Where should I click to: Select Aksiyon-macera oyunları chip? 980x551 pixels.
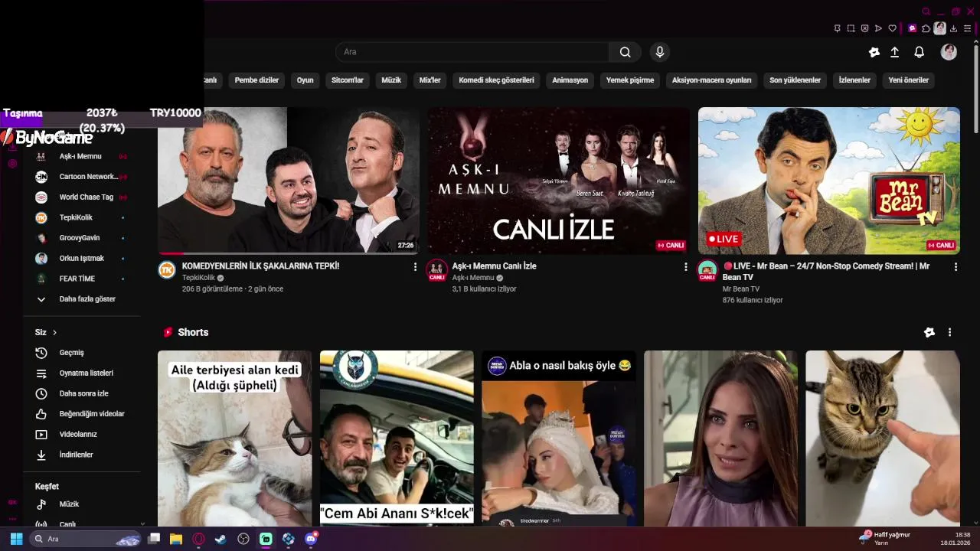point(712,80)
